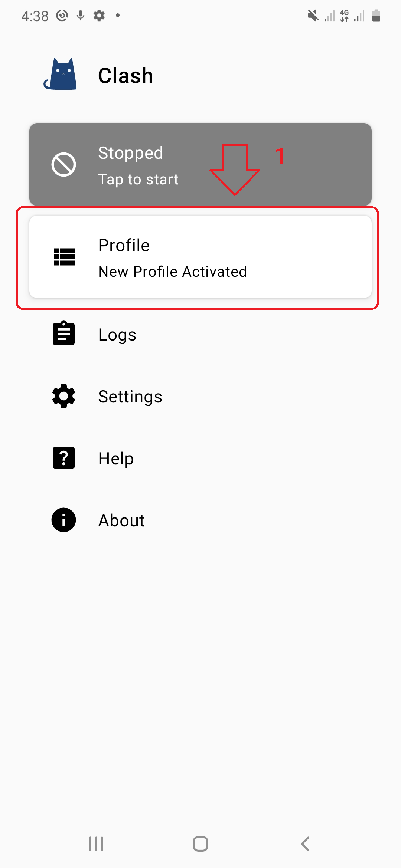
Task: Tap the Profile list icon
Action: [64, 257]
